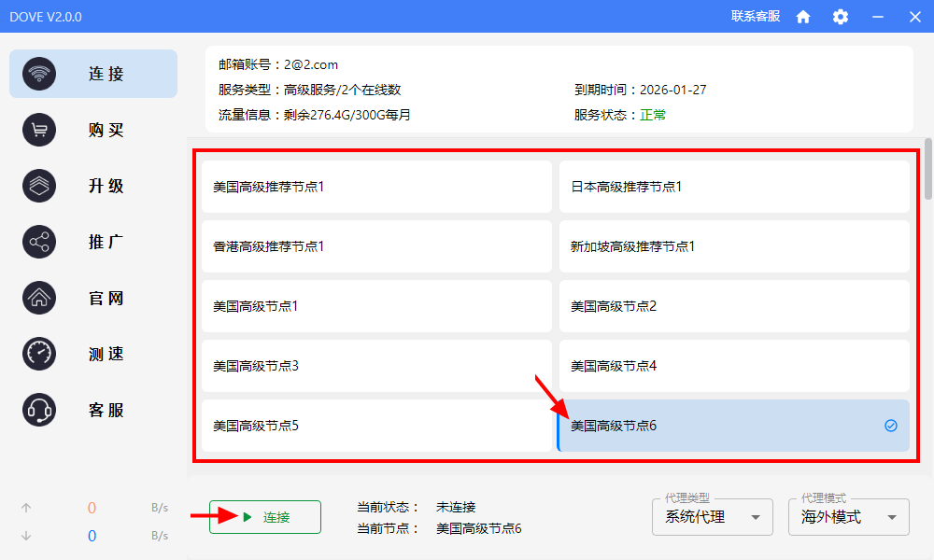Expand the 系统代理 proxy type dropdown
This screenshot has width=934, height=560.
[x=712, y=517]
